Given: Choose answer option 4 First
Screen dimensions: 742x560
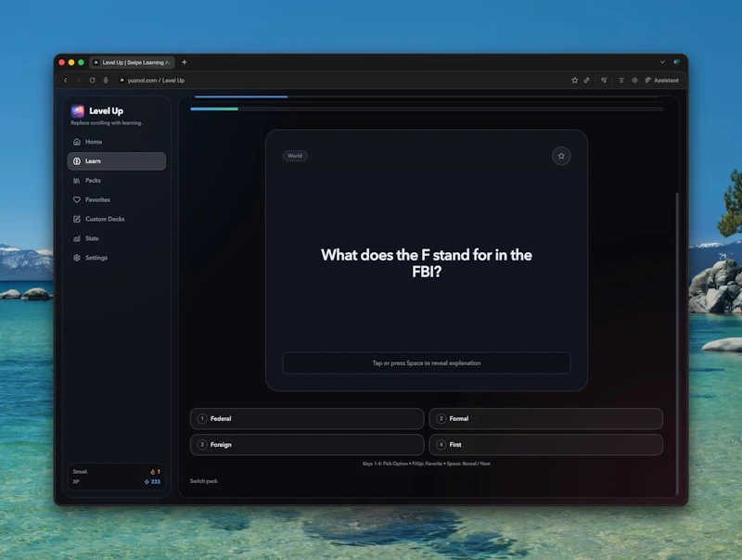Looking at the screenshot, I should pos(545,445).
